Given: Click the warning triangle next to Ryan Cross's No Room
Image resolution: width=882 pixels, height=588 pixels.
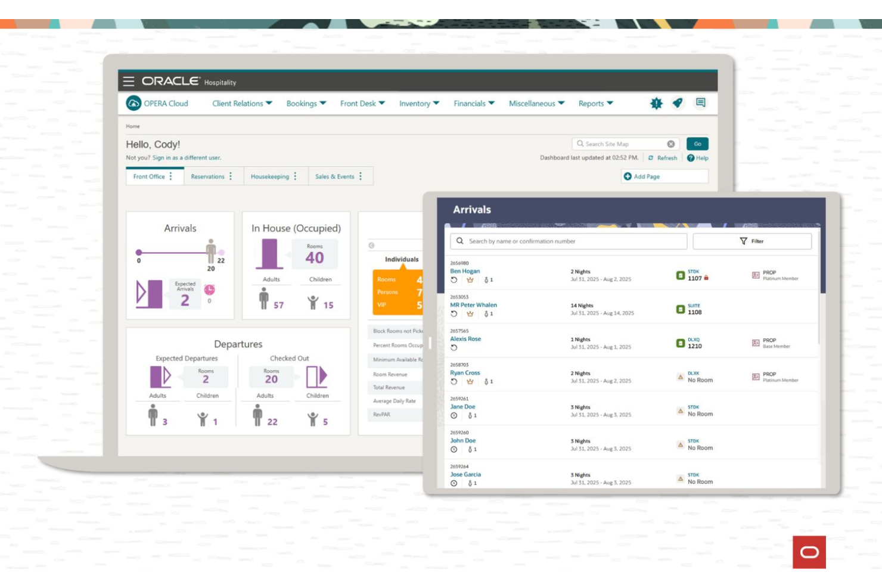Looking at the screenshot, I should (x=681, y=377).
